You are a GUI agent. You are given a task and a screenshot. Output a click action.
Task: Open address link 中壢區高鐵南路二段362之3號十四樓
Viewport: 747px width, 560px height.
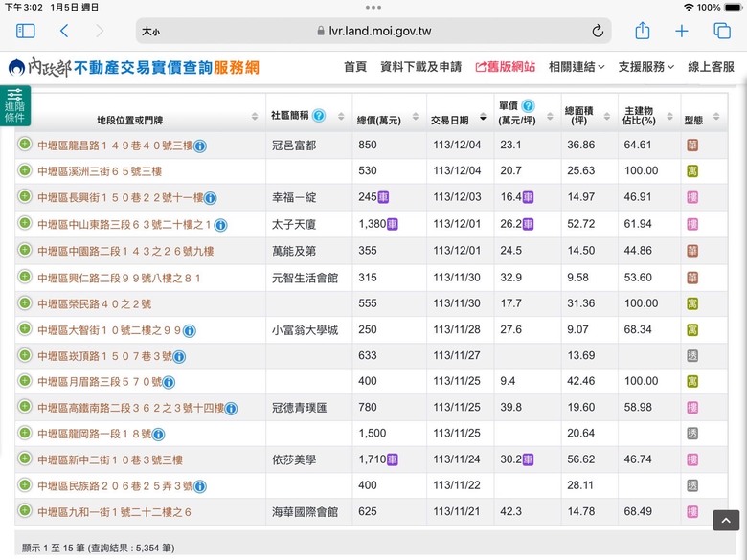tap(130, 408)
